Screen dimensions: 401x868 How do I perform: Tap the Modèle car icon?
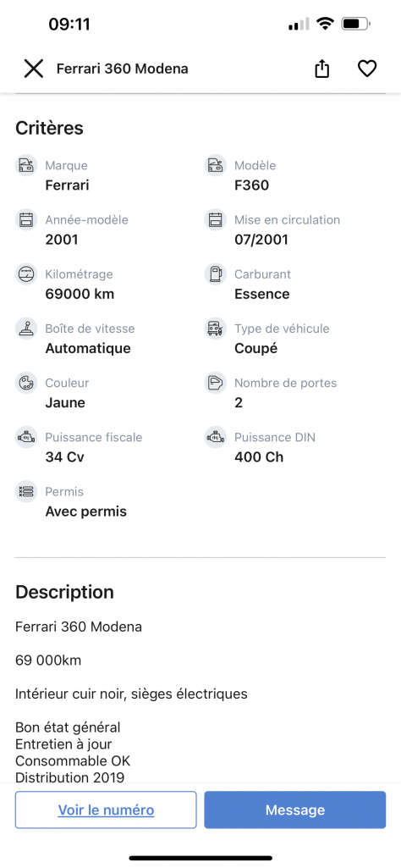pyautogui.click(x=216, y=165)
